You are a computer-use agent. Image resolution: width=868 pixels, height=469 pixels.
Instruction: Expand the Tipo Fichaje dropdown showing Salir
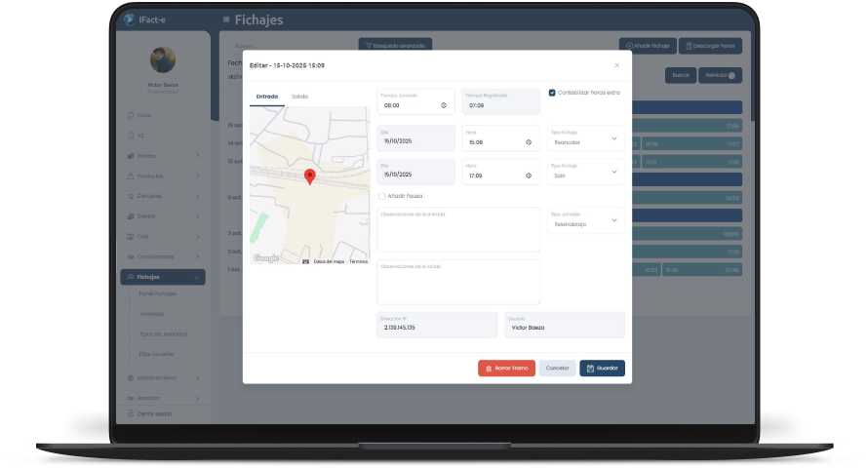(x=585, y=172)
